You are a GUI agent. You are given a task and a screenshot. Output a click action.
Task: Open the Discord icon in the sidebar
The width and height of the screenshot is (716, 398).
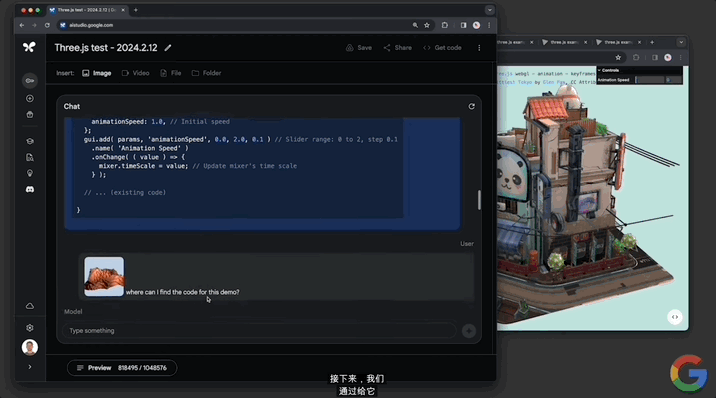click(x=30, y=189)
